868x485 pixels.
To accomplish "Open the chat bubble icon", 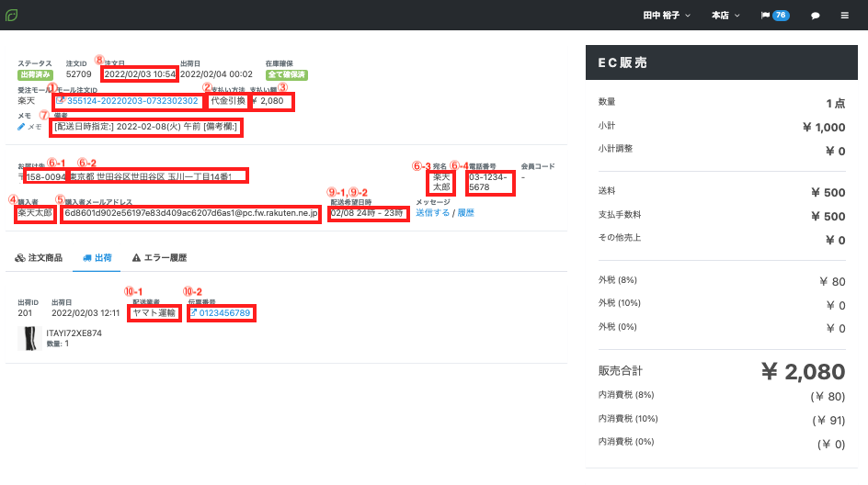I will [815, 16].
